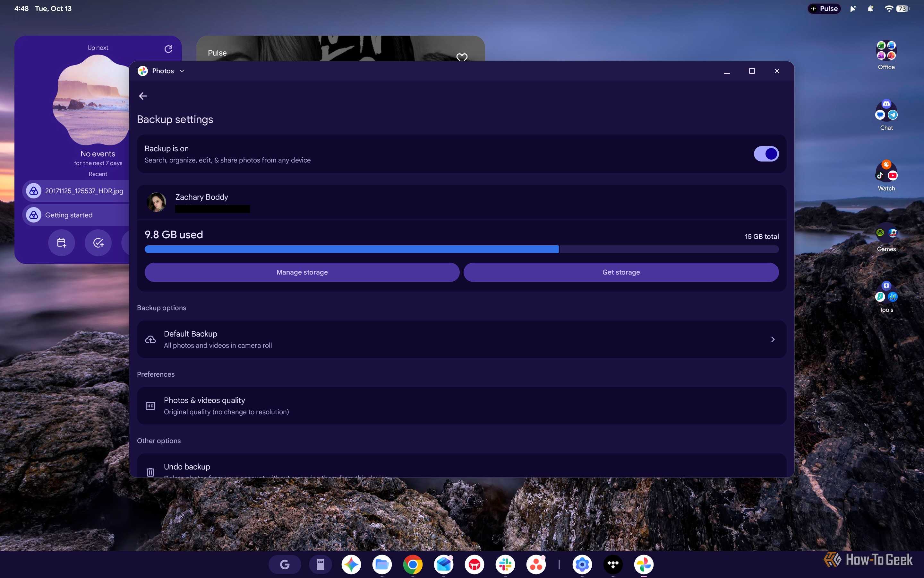Refresh the Up next widget
This screenshot has width=924, height=578.
click(168, 49)
